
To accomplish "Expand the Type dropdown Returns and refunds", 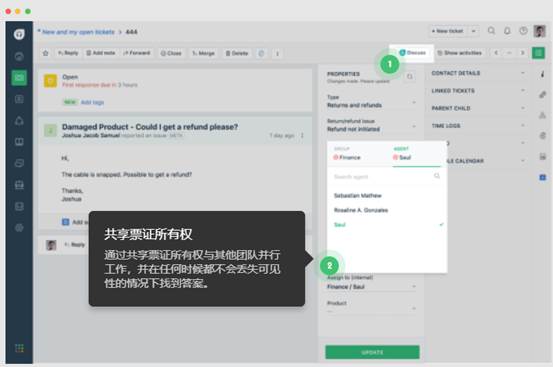I will click(x=372, y=102).
